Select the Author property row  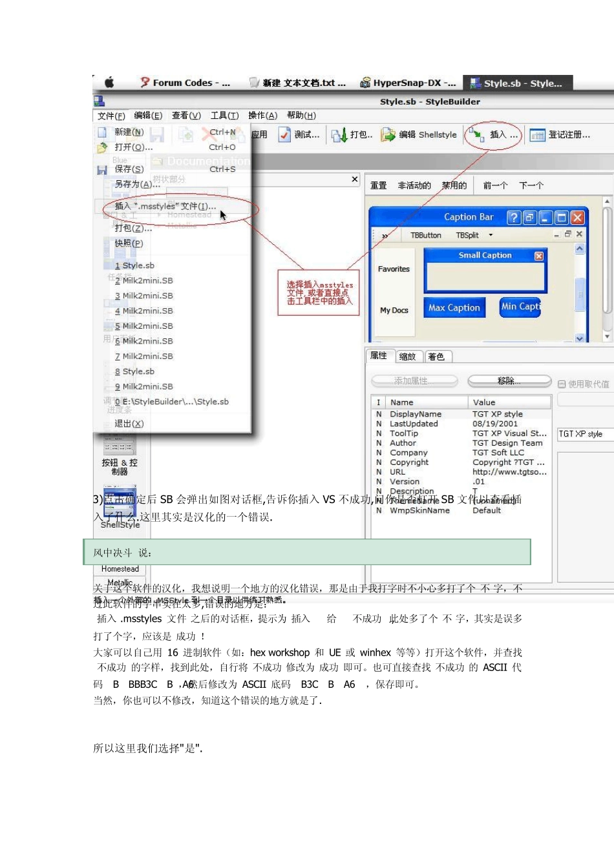click(x=461, y=444)
